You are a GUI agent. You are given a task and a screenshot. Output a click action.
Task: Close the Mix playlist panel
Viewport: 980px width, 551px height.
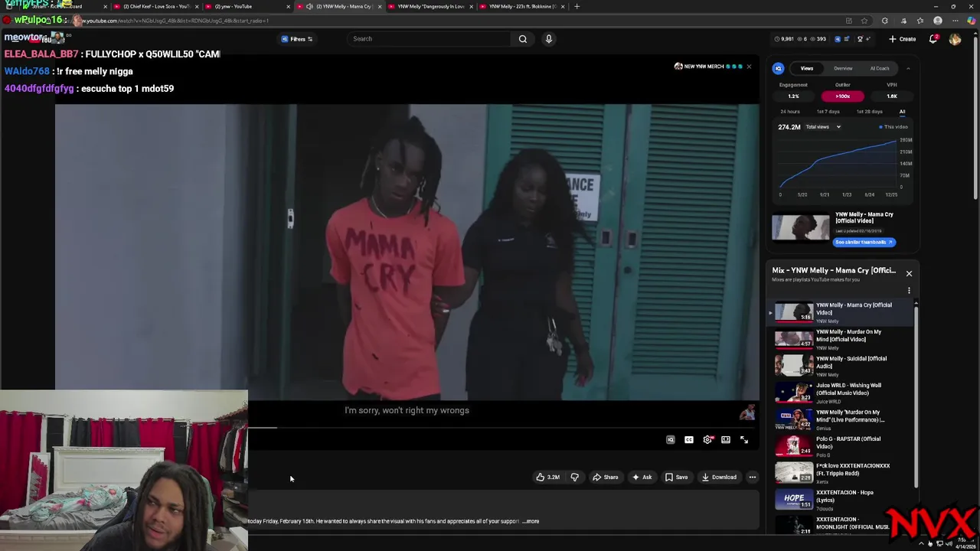click(x=909, y=274)
